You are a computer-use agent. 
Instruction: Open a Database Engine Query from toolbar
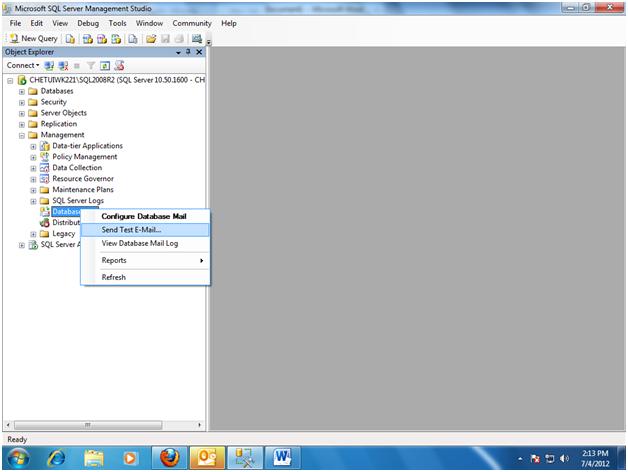click(x=70, y=39)
